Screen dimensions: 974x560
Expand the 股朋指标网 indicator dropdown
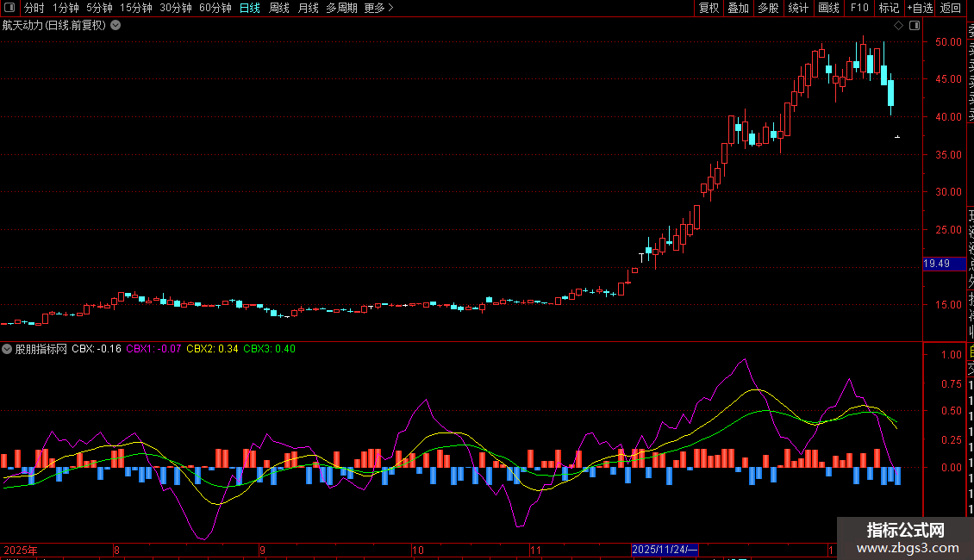7,349
